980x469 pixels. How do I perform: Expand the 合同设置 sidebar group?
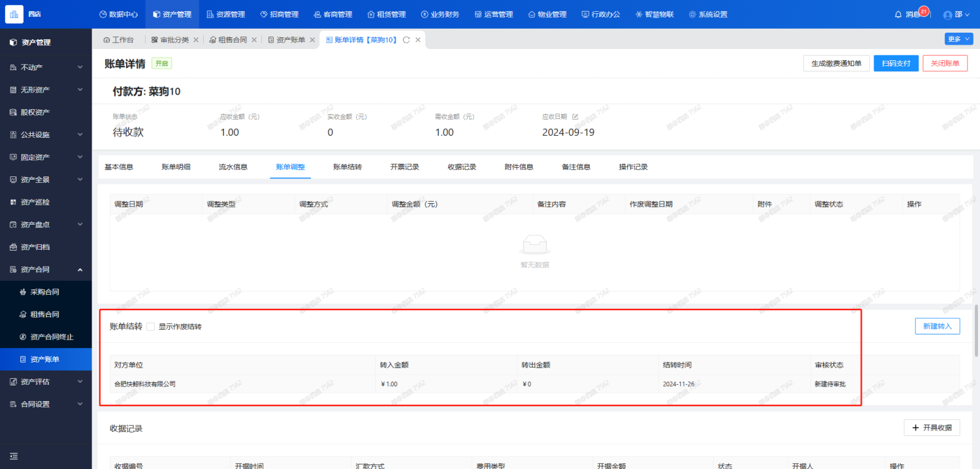click(46, 404)
